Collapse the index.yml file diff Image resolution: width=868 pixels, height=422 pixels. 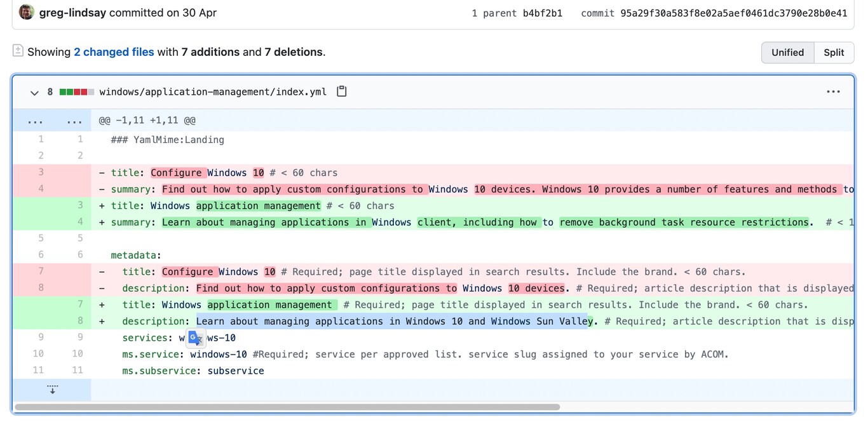(34, 92)
